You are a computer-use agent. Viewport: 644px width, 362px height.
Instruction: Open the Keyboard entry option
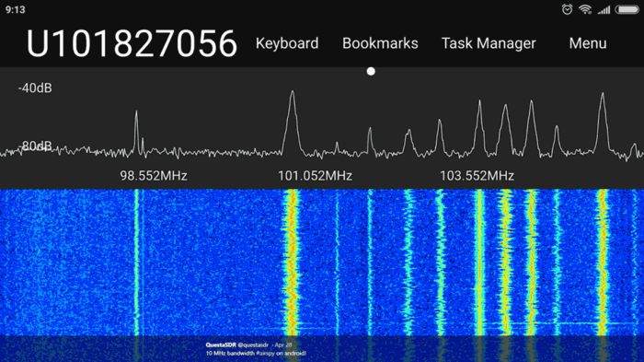tap(287, 43)
